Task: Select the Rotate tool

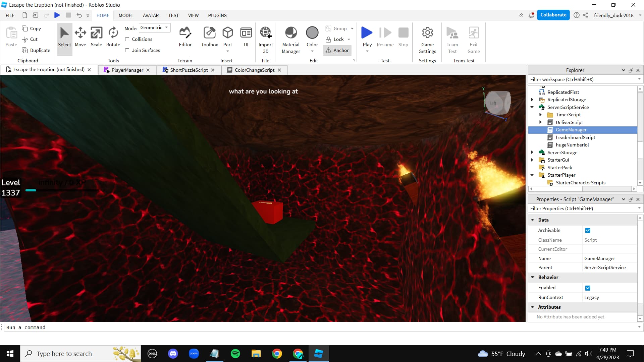Action: click(x=113, y=37)
